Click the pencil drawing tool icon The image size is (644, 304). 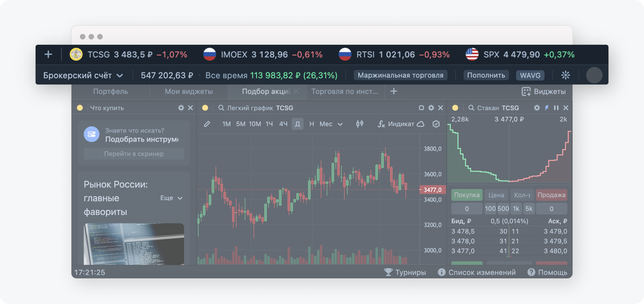click(x=207, y=124)
